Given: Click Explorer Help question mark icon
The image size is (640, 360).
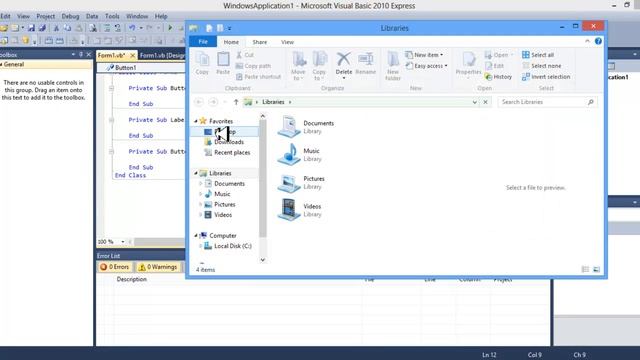Looking at the screenshot, I should (598, 41).
